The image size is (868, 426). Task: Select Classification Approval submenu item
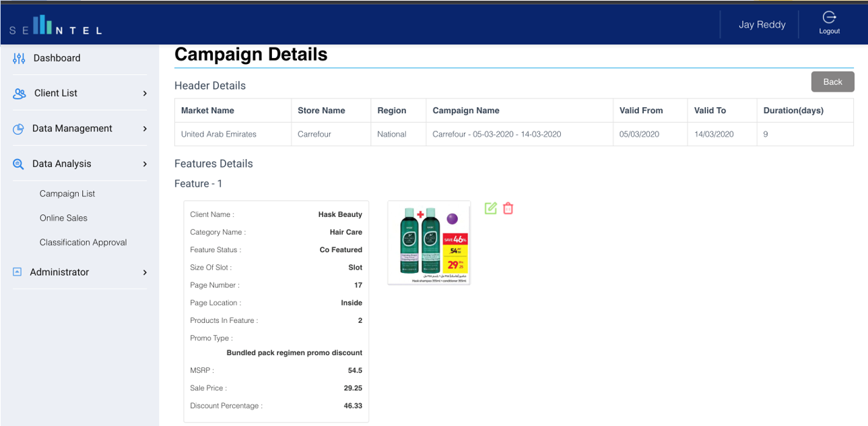[x=83, y=242]
